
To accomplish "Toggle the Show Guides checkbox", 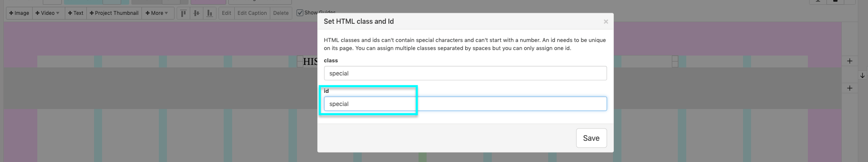I will pyautogui.click(x=300, y=13).
